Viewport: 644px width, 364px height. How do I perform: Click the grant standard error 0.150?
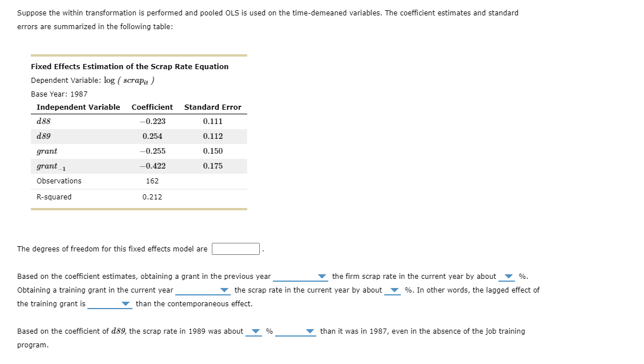213,151
